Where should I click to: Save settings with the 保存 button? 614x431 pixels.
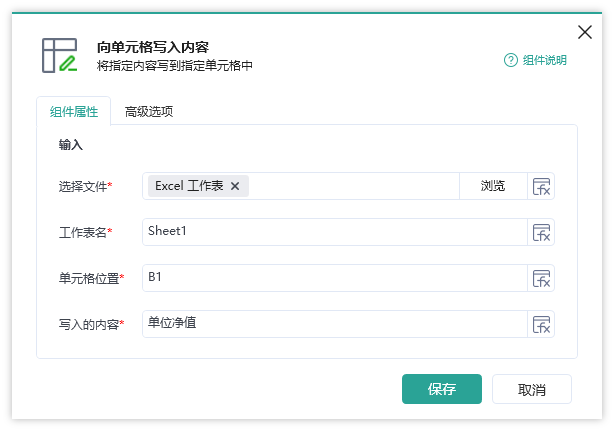pos(442,389)
